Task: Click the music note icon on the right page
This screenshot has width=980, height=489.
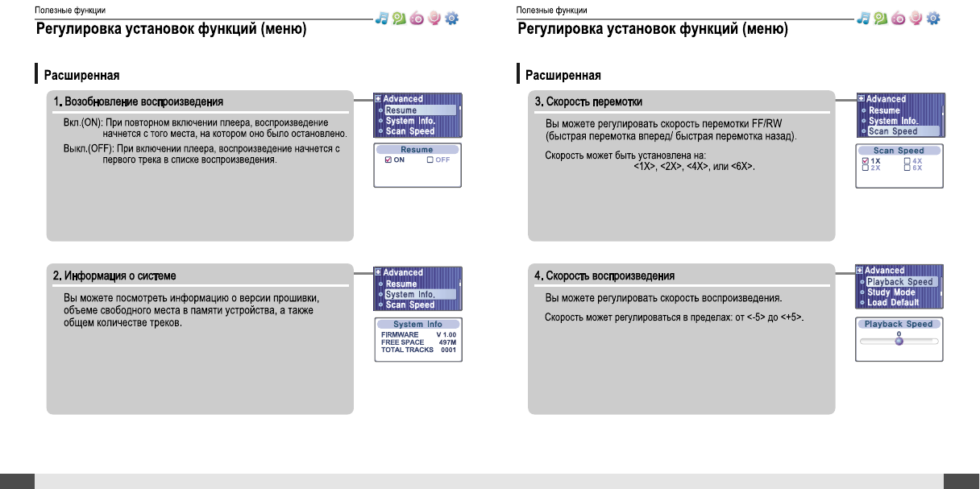Action: [865, 18]
